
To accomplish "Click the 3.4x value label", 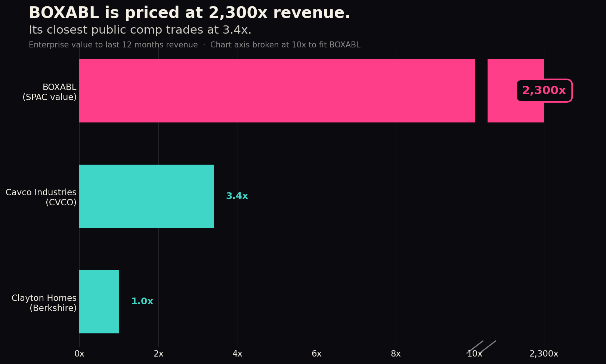I will (237, 196).
